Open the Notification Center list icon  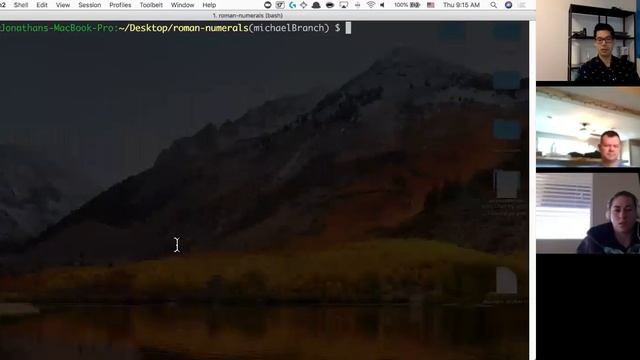point(522,5)
